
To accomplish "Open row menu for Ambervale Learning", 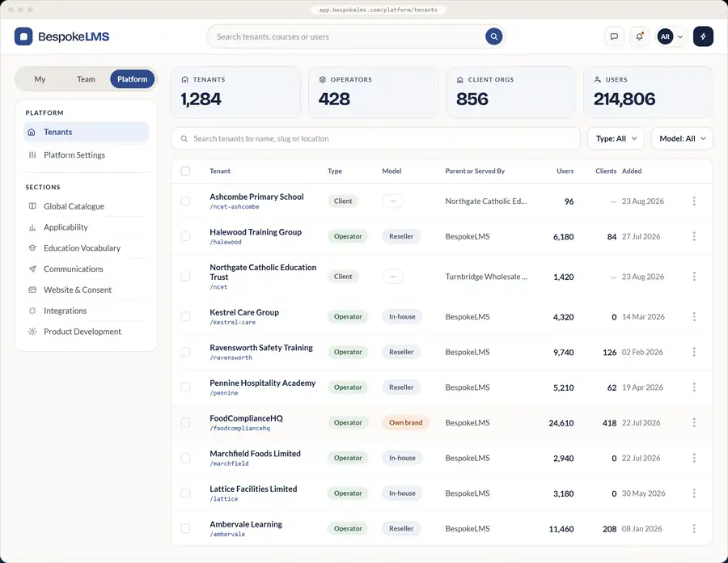I will click(x=694, y=528).
